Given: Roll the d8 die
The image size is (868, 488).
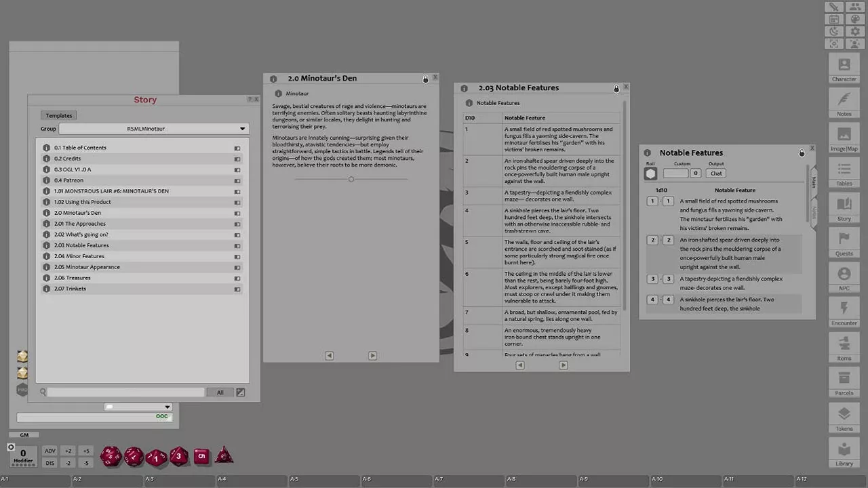Looking at the screenshot, I should coord(179,456).
